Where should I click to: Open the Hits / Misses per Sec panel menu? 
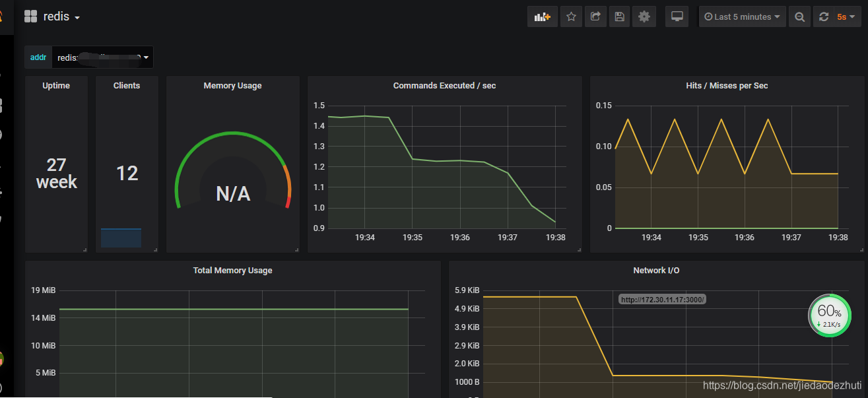click(727, 86)
